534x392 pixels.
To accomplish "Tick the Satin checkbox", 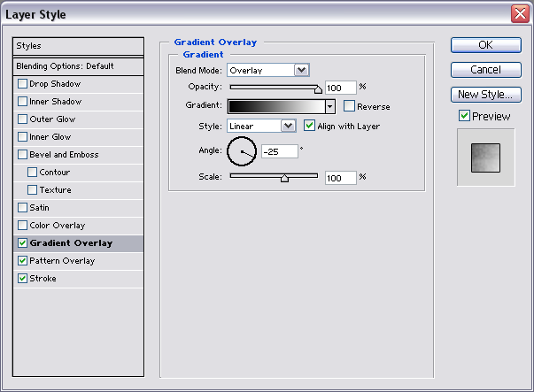I will (x=22, y=208).
